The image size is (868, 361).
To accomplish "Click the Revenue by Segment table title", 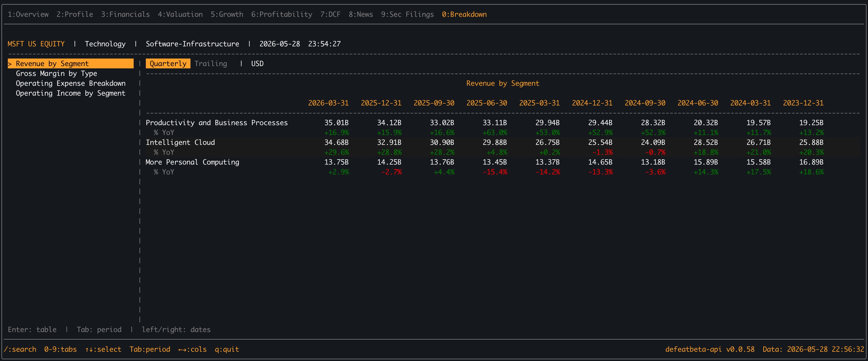I will point(503,83).
